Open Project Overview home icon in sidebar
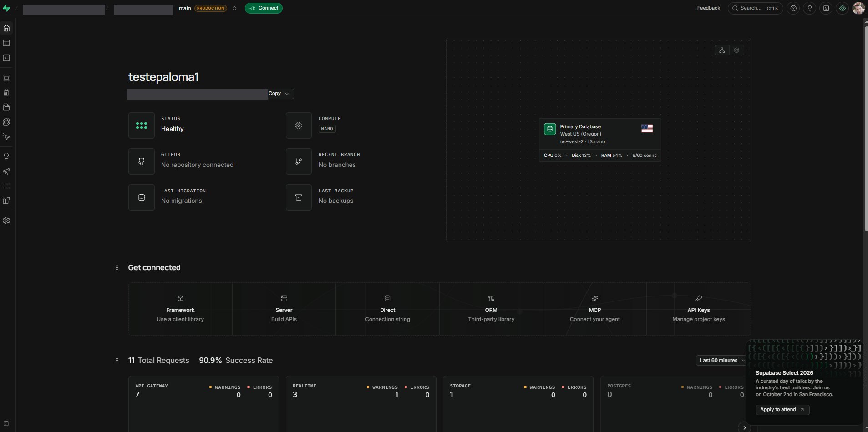Viewport: 868px width, 432px height. click(x=6, y=28)
